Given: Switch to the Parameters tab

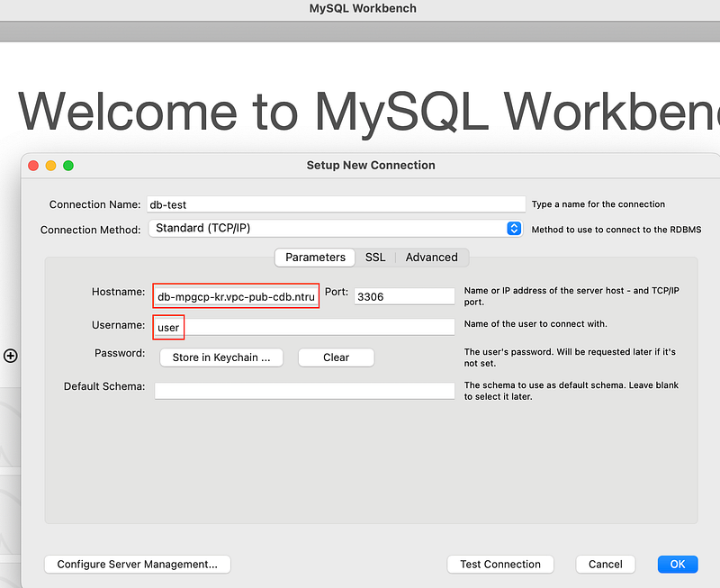Looking at the screenshot, I should [x=315, y=258].
